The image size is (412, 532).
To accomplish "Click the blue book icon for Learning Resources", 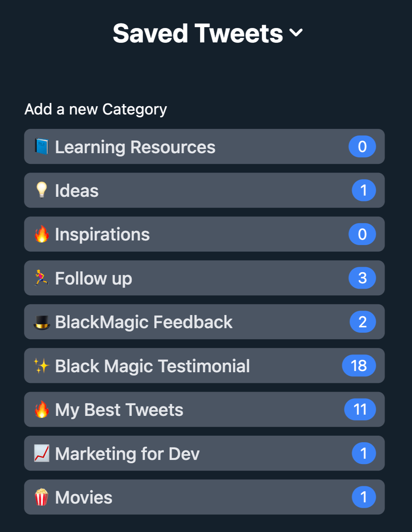I will pos(42,147).
